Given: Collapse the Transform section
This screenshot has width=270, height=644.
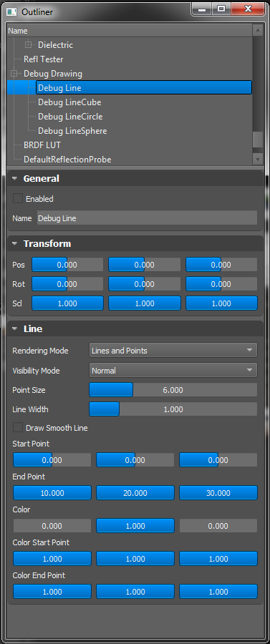Looking at the screenshot, I should pos(15,244).
